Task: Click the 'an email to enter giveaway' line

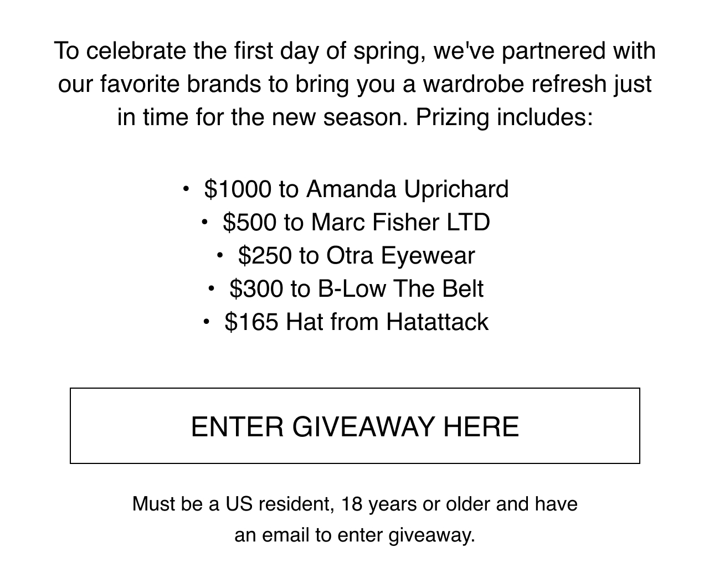Action: tap(354, 535)
